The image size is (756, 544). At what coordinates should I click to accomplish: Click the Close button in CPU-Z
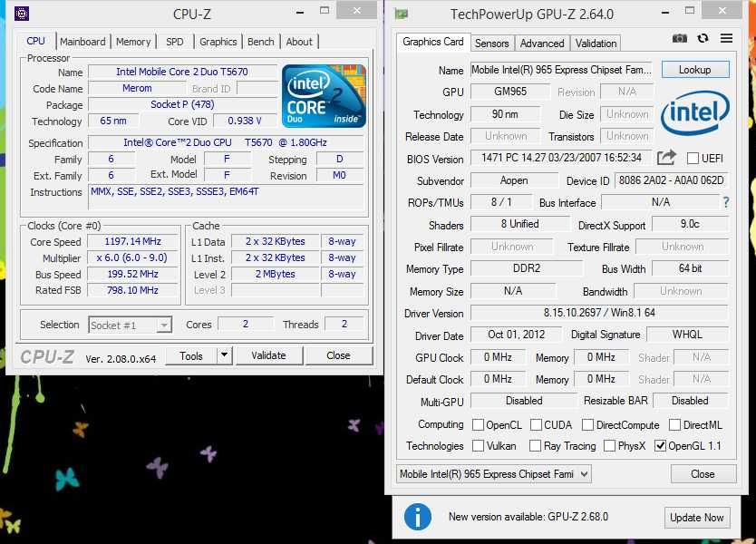[x=338, y=355]
